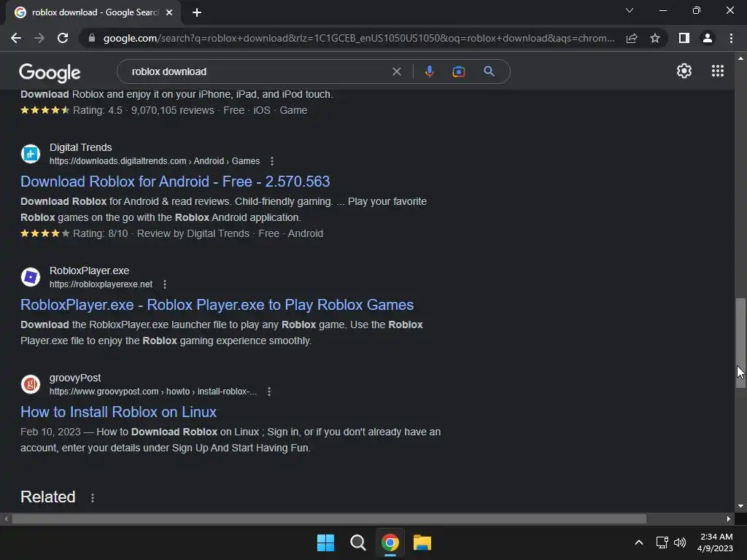This screenshot has height=560, width=747.
Task: Bookmark this page with the star
Action: point(655,38)
